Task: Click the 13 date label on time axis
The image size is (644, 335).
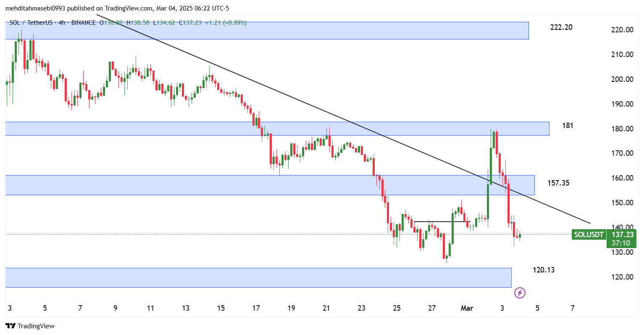Action: pos(186,308)
